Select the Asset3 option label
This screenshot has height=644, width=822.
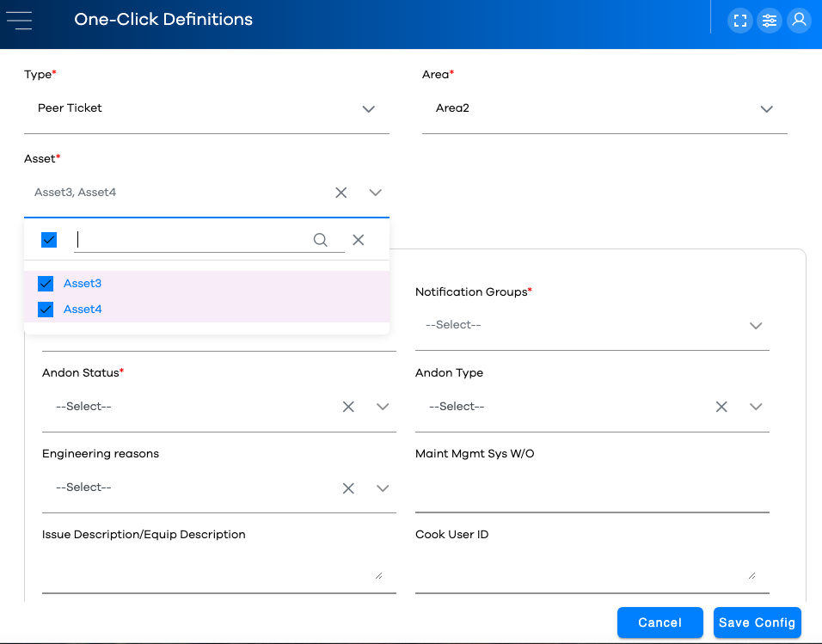pyautogui.click(x=83, y=284)
